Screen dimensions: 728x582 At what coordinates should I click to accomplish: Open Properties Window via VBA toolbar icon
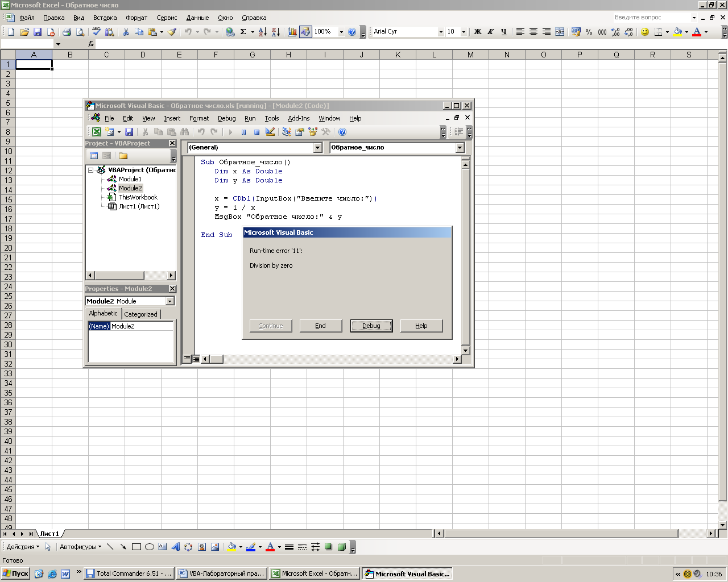coord(299,132)
